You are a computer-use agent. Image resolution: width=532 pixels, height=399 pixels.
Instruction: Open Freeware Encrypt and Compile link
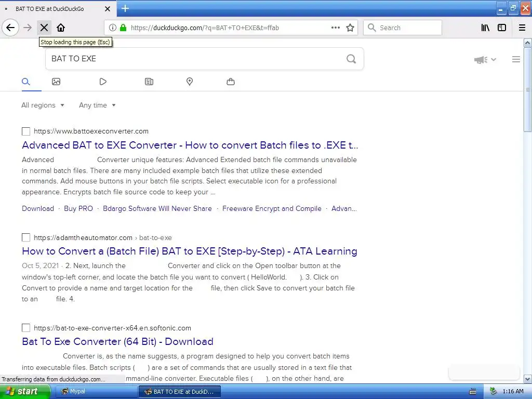click(272, 209)
